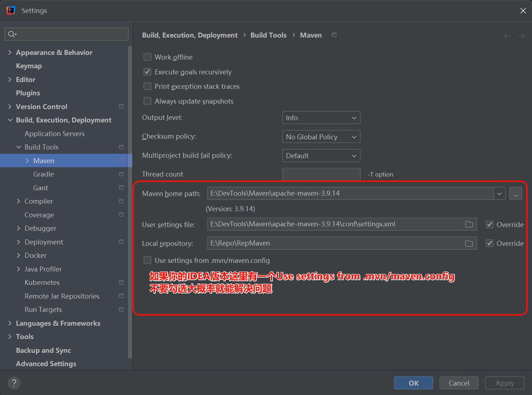Browse Maven home path with ... button
This screenshot has width=532, height=395.
[x=516, y=194]
